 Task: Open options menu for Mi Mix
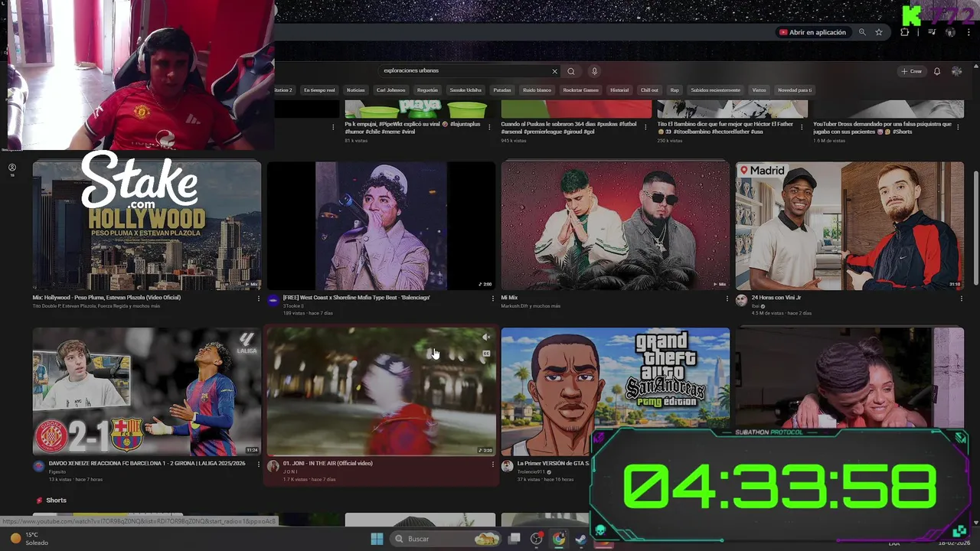727,298
